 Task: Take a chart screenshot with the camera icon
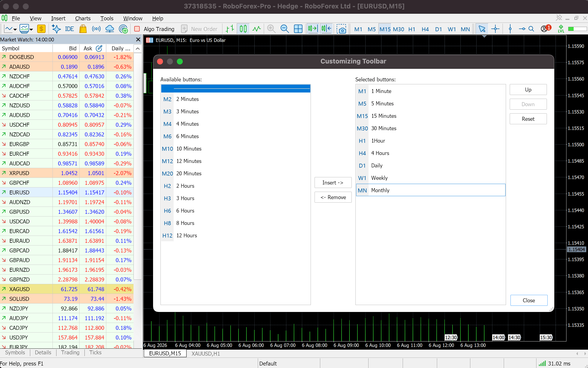(x=341, y=29)
